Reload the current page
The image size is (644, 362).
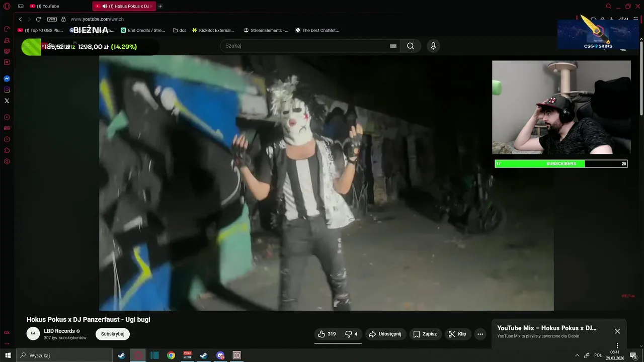tap(38, 19)
